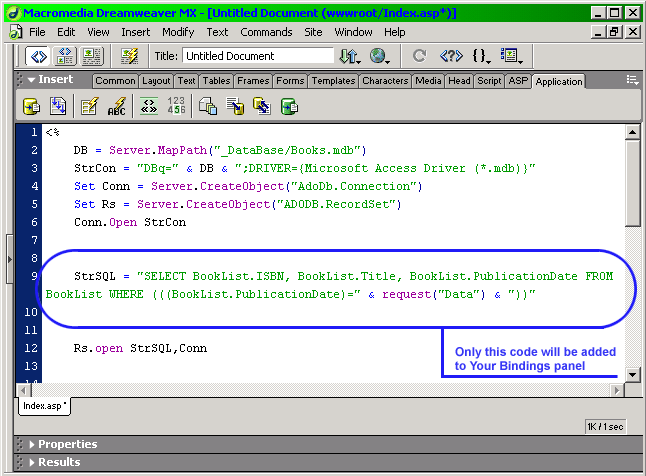
Task: Insert Master Detail Page Set
Action: point(208,106)
